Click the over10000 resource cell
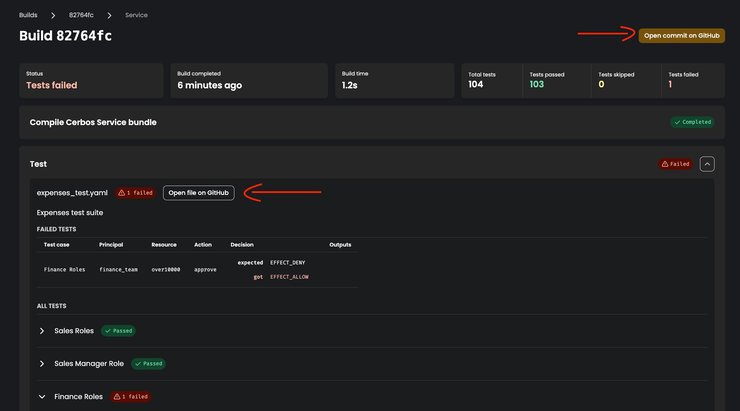 [x=166, y=269]
